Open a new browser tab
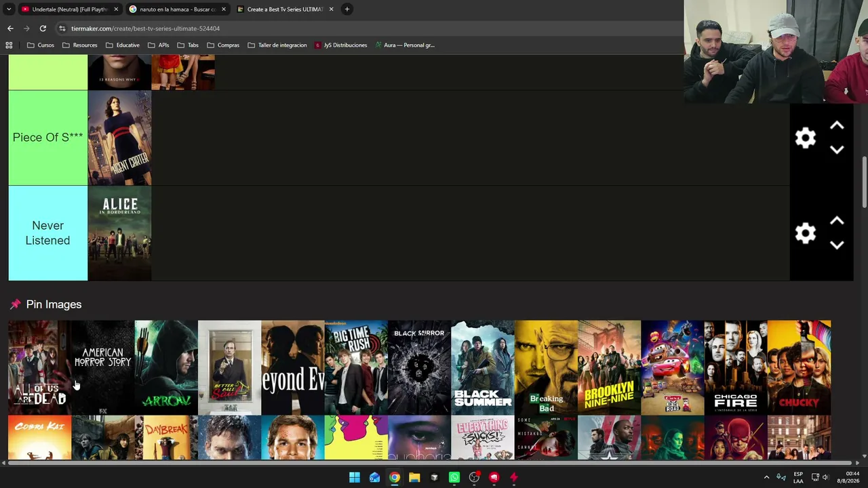The image size is (868, 488). (x=347, y=9)
